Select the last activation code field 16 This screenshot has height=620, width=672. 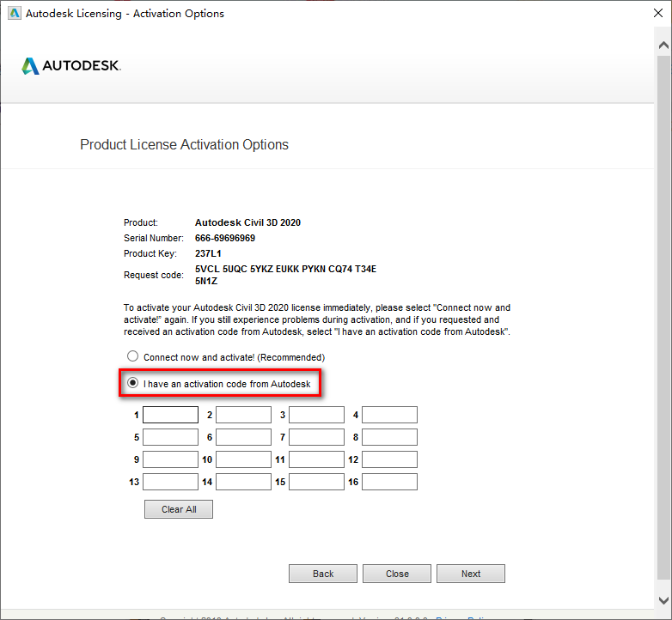(389, 483)
